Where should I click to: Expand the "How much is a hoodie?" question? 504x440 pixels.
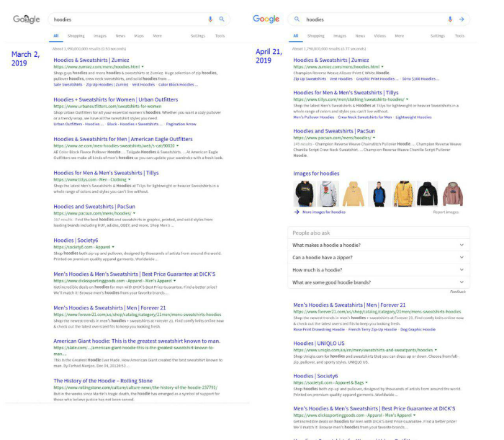462,269
